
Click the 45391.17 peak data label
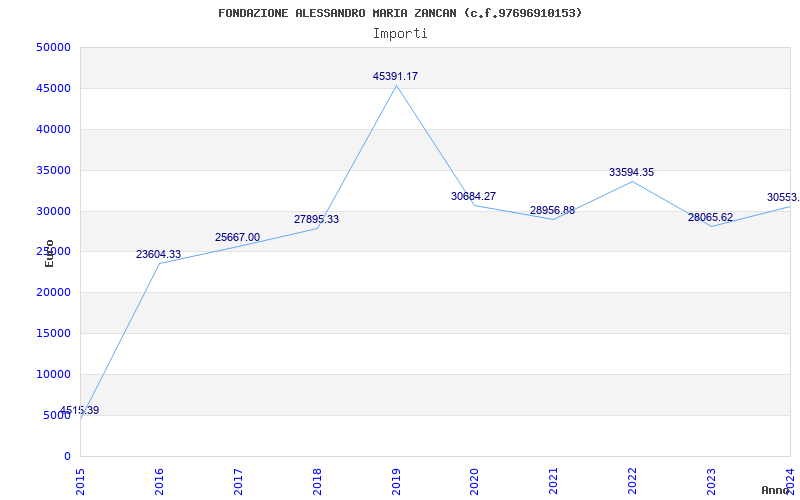pos(395,77)
